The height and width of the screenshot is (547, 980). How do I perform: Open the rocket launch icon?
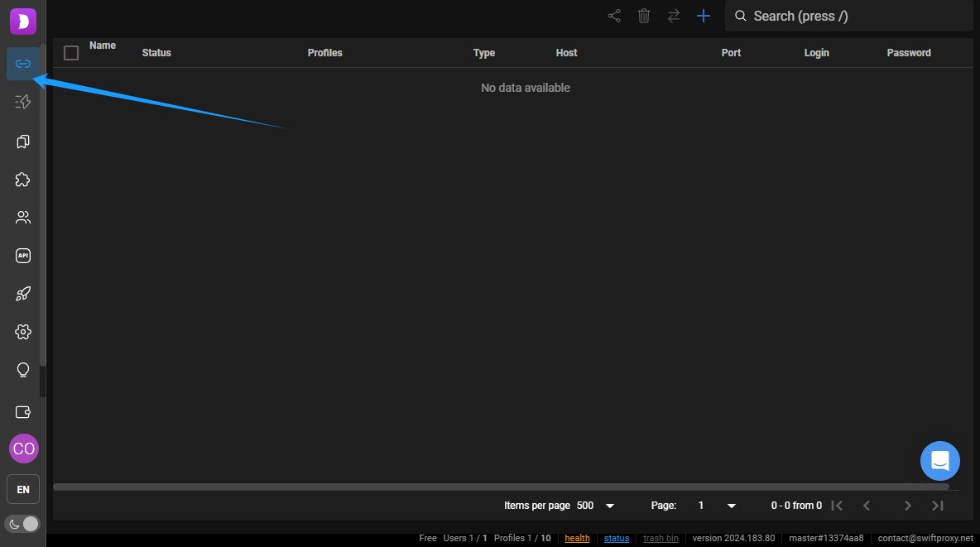(x=23, y=294)
